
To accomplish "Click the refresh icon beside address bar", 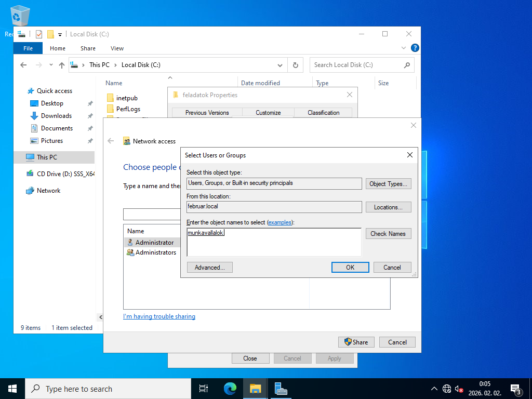I will coord(296,65).
